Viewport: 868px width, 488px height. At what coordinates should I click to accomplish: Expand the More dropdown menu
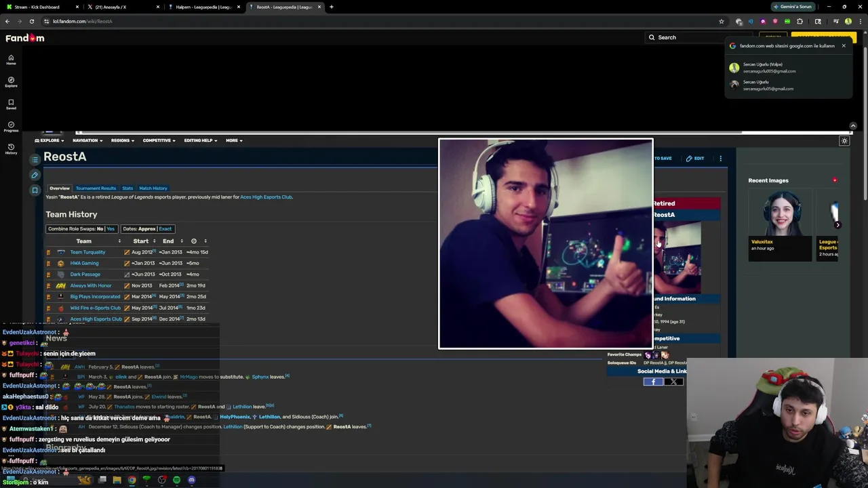point(234,140)
